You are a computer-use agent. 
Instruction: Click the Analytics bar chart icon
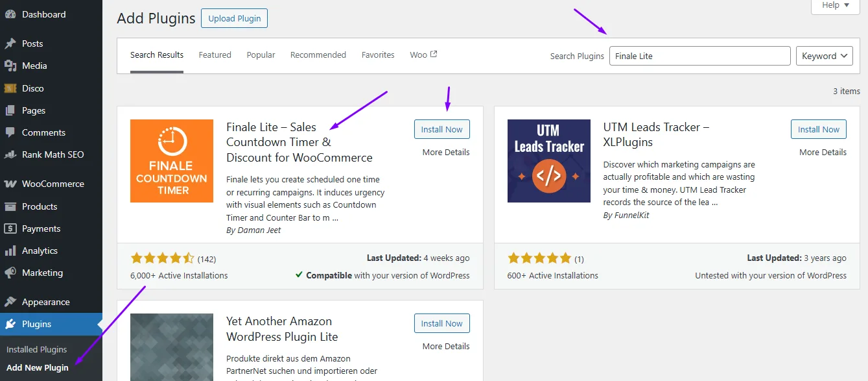point(10,251)
